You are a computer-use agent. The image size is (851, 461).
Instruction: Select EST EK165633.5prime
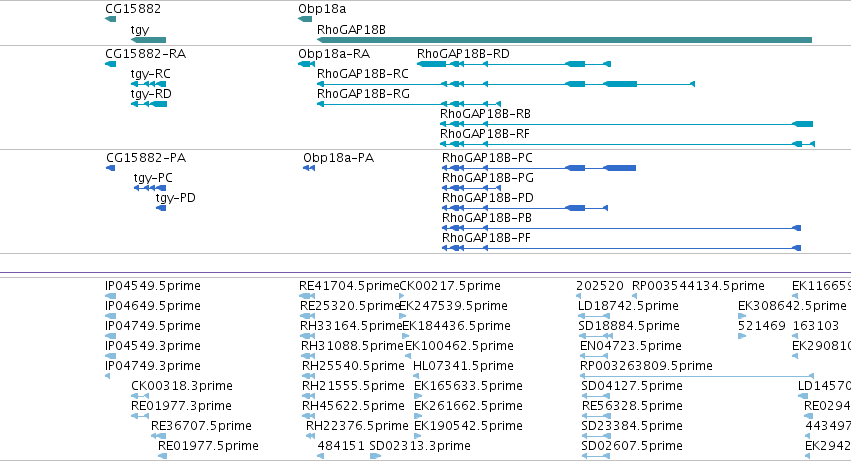(x=468, y=386)
